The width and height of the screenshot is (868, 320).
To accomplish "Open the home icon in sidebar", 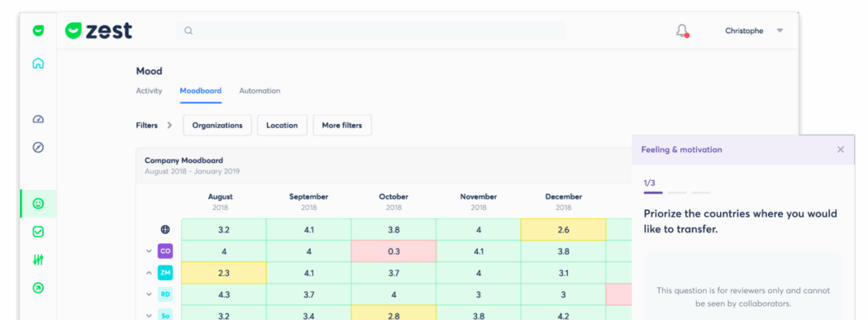I will (38, 63).
